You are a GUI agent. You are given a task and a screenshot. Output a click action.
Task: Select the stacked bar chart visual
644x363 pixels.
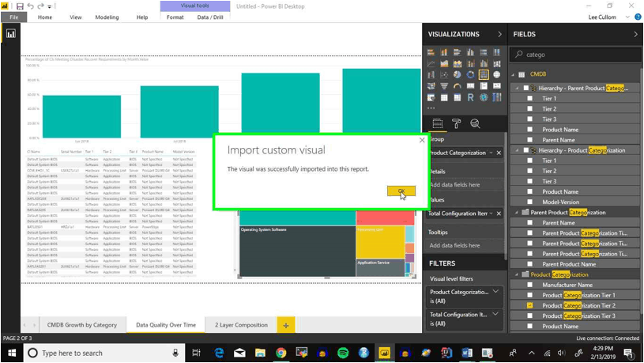point(431,52)
